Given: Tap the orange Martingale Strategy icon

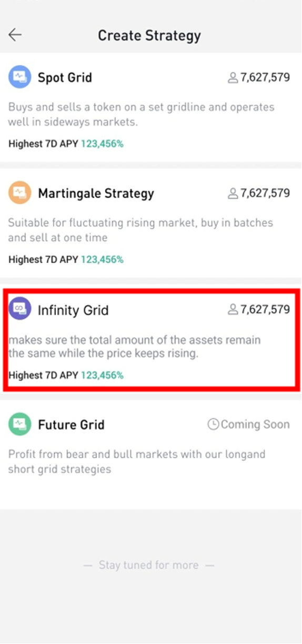Looking at the screenshot, I should pyautogui.click(x=20, y=193).
